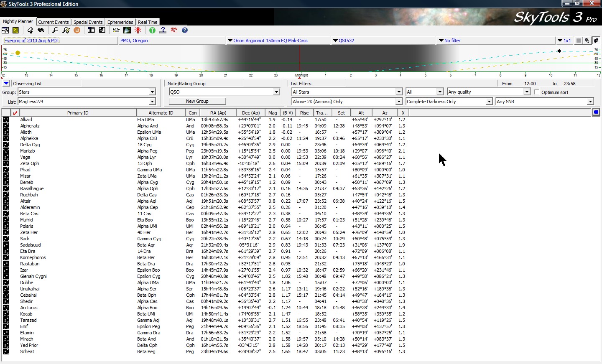The width and height of the screenshot is (602, 364).
Task: Open the calendar grid icon
Action: 91,30
